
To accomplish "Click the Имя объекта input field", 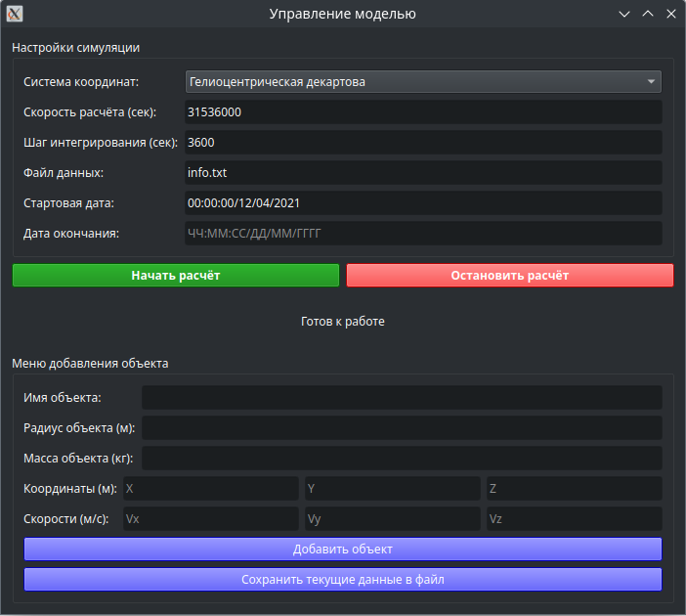I will (x=402, y=398).
